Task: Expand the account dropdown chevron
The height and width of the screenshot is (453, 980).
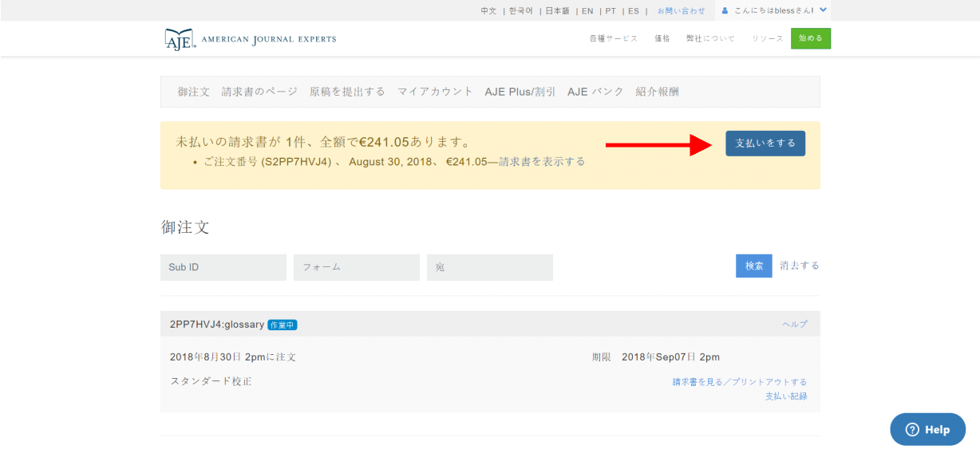Action: coord(824,10)
